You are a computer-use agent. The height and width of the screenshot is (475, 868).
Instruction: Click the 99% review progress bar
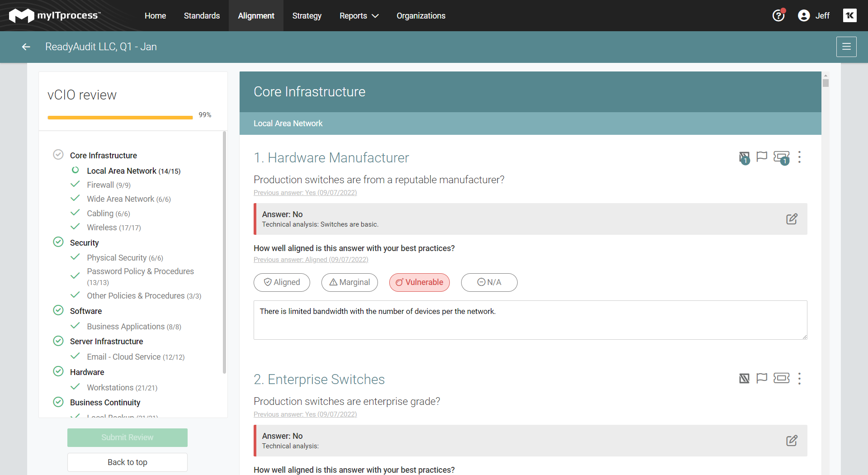coord(120,117)
